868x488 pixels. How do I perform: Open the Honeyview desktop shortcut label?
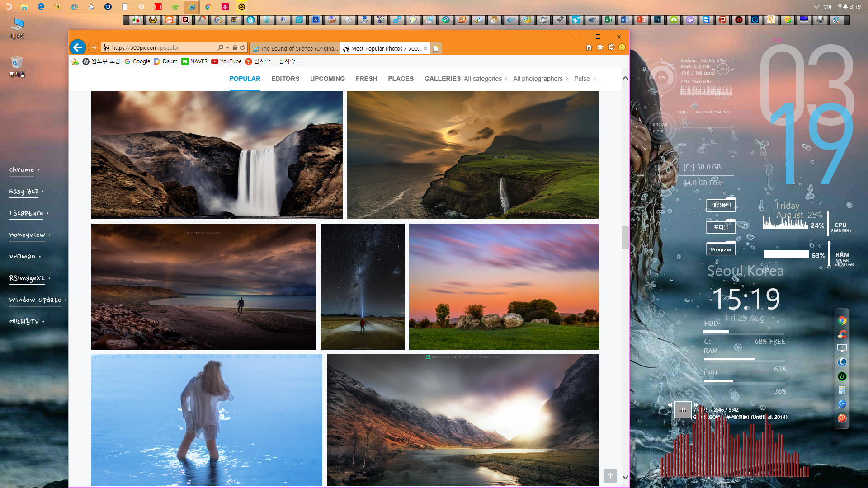(x=27, y=235)
